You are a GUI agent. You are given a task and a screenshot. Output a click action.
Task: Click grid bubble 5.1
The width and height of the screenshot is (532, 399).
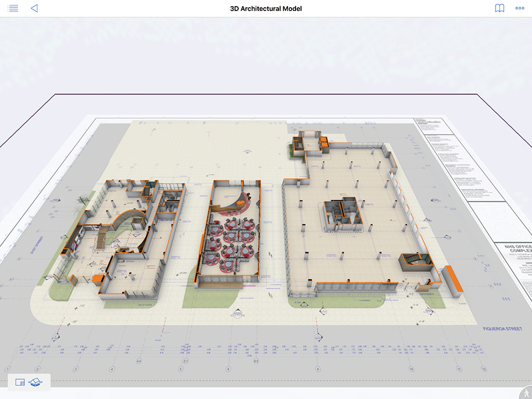click(186, 361)
